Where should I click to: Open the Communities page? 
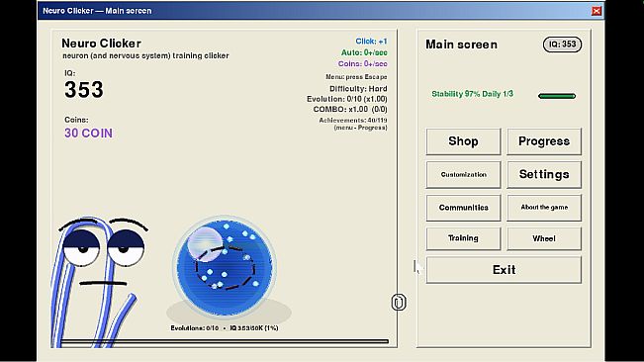click(x=463, y=208)
